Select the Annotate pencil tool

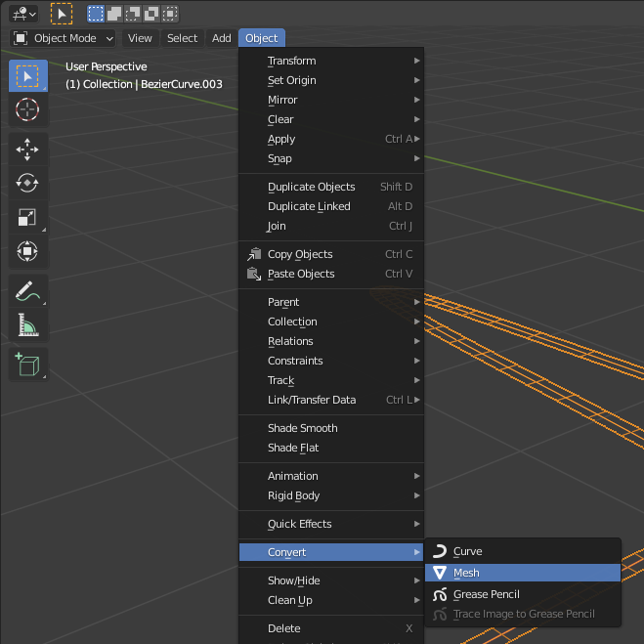[x=28, y=291]
